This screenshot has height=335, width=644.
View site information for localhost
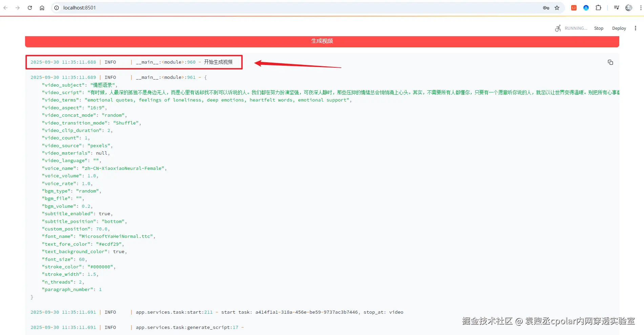(x=57, y=8)
